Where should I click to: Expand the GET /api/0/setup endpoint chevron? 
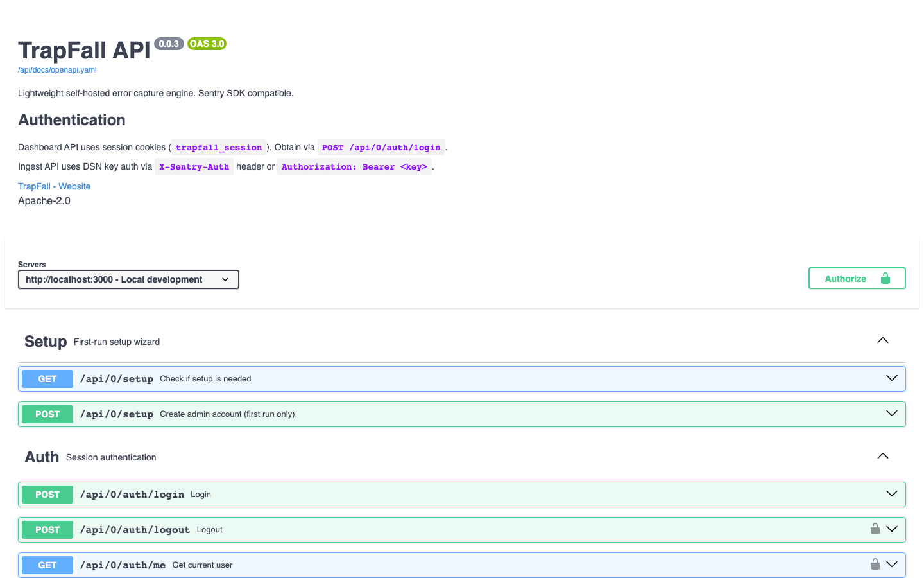[892, 378]
